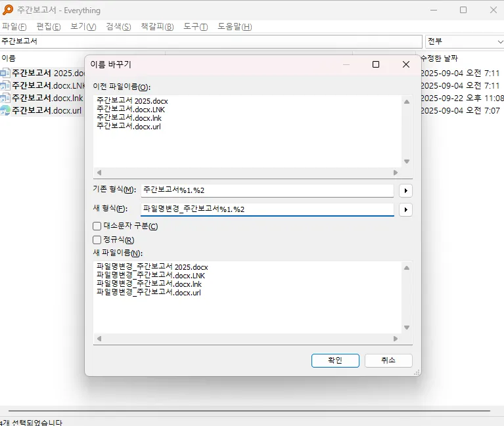Click the Everything magnifier app icon
Viewport: 504px width, 426px height.
(x=8, y=10)
